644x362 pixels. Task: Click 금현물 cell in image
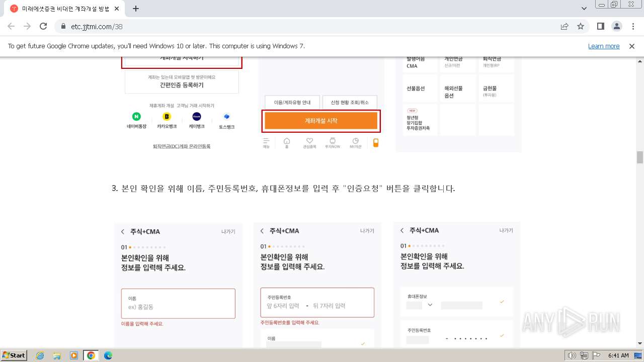[496, 88]
